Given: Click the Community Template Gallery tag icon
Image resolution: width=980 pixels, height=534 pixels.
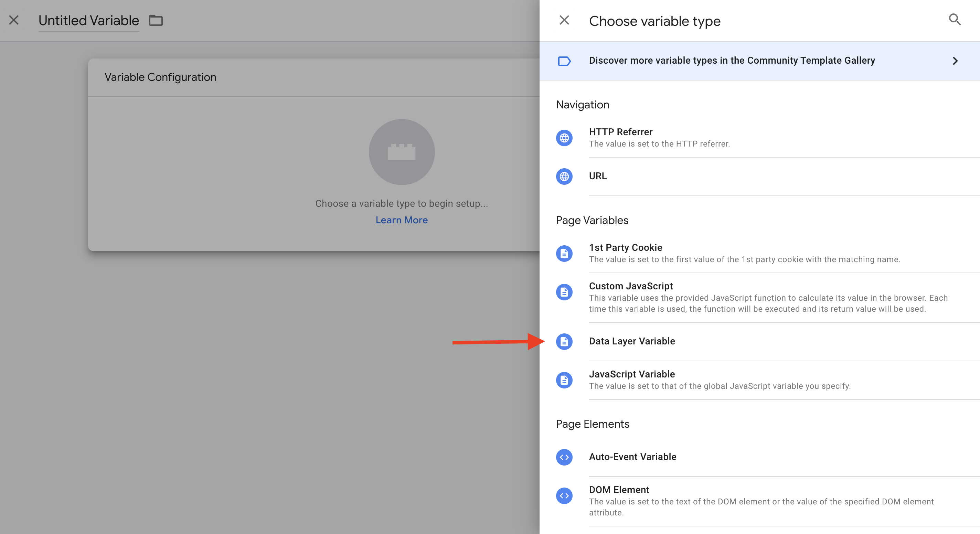Looking at the screenshot, I should pos(564,61).
